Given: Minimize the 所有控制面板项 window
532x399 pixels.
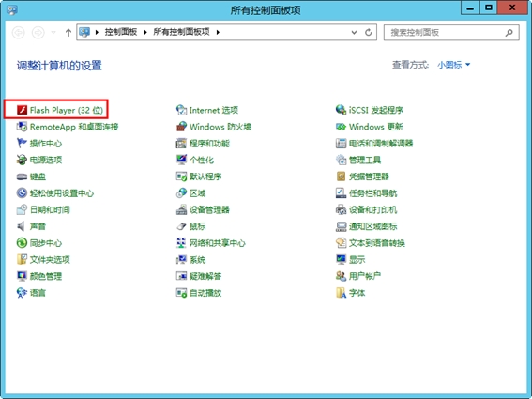Looking at the screenshot, I should [x=470, y=8].
